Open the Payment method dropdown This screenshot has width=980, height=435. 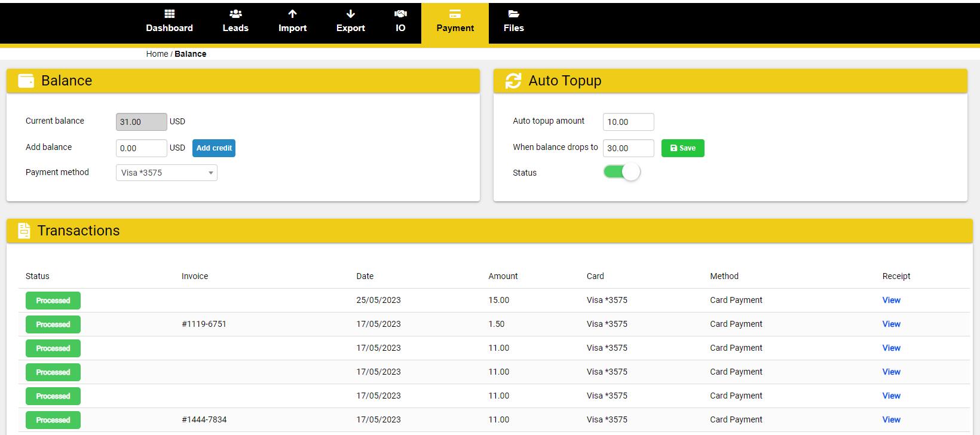166,173
